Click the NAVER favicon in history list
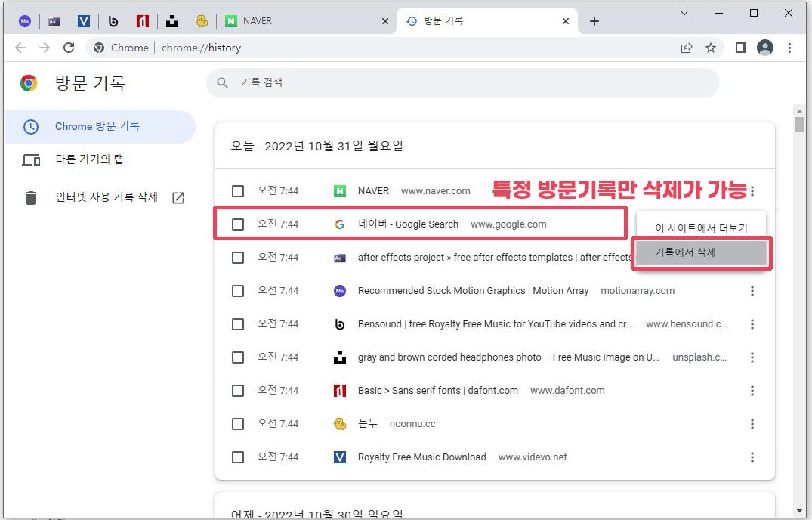The width and height of the screenshot is (812, 520). pos(340,191)
